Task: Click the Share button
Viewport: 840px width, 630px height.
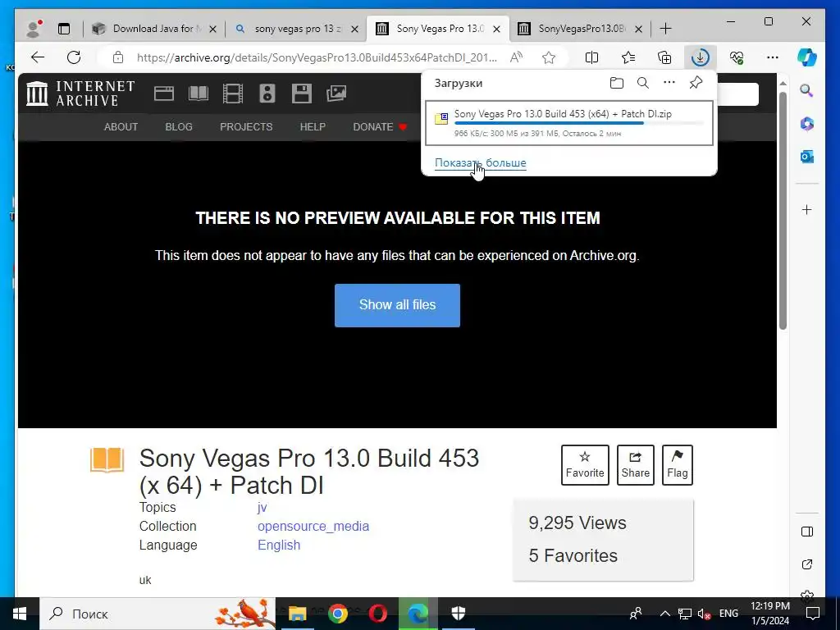Action: [x=636, y=465]
